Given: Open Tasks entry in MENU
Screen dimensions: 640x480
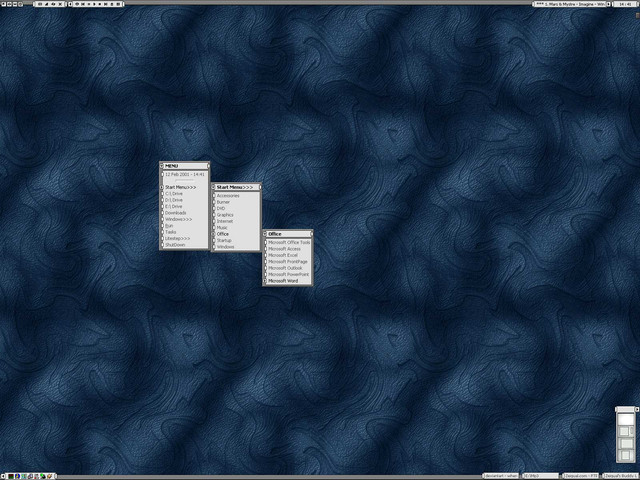Looking at the screenshot, I should pos(184,232).
